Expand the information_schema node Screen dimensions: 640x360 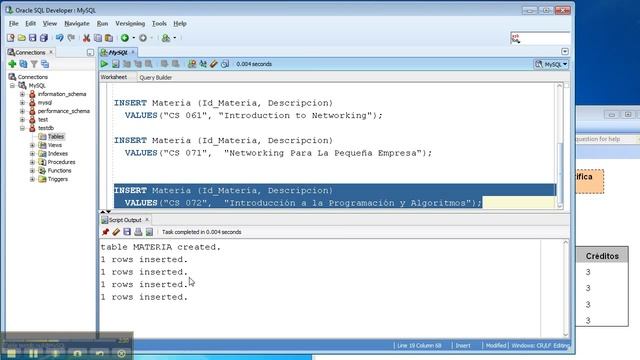(22, 94)
